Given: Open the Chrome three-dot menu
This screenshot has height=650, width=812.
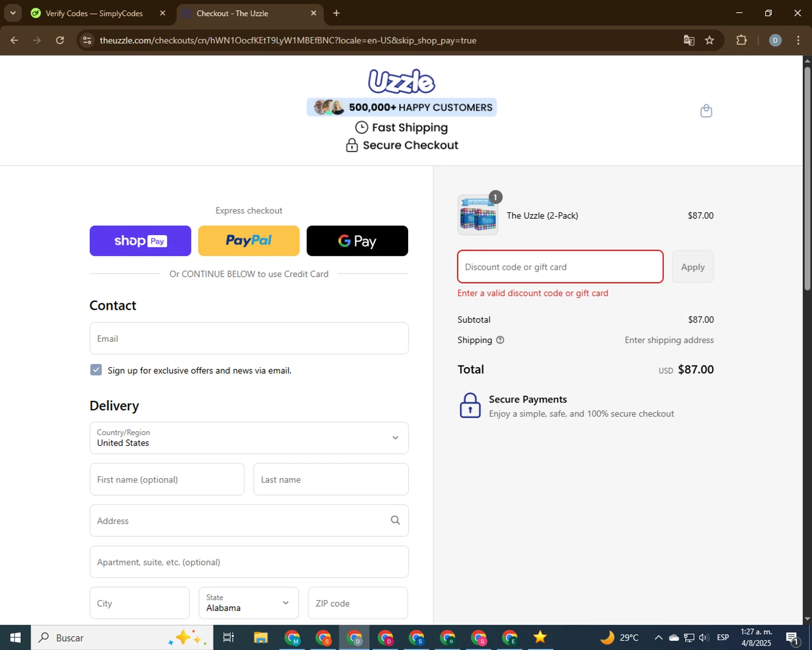Looking at the screenshot, I should click(x=798, y=40).
